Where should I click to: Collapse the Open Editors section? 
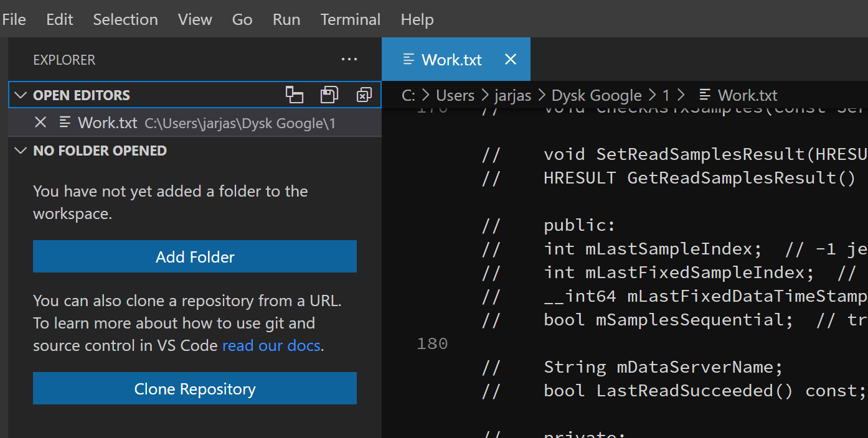coord(21,95)
